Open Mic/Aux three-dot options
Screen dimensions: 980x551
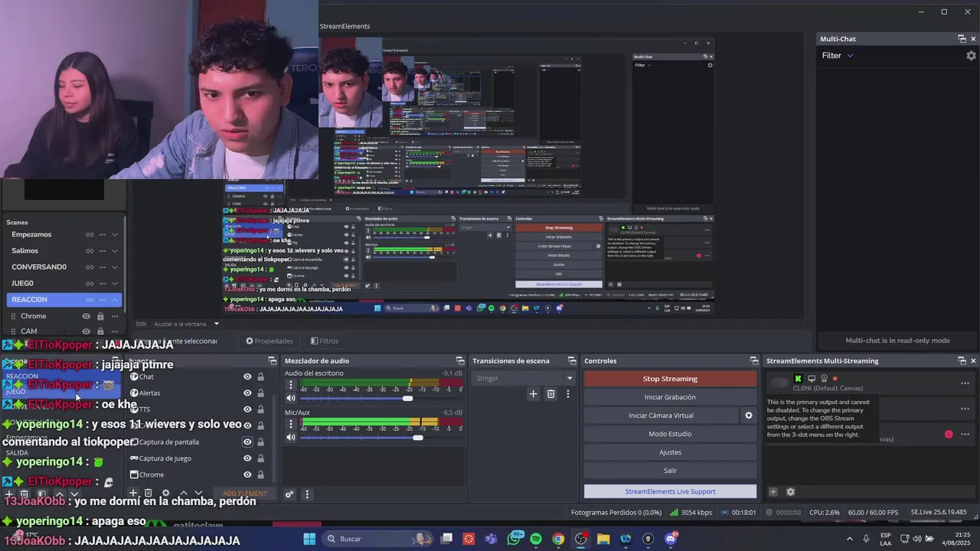tap(290, 424)
